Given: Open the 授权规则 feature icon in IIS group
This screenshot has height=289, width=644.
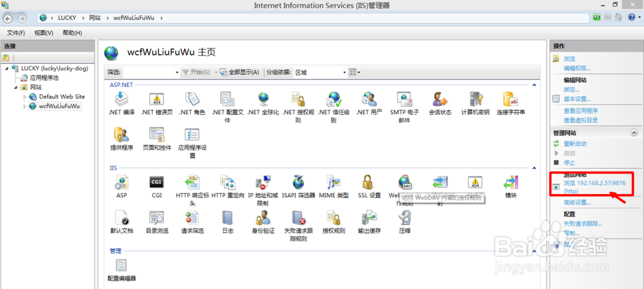Looking at the screenshot, I should [x=334, y=218].
